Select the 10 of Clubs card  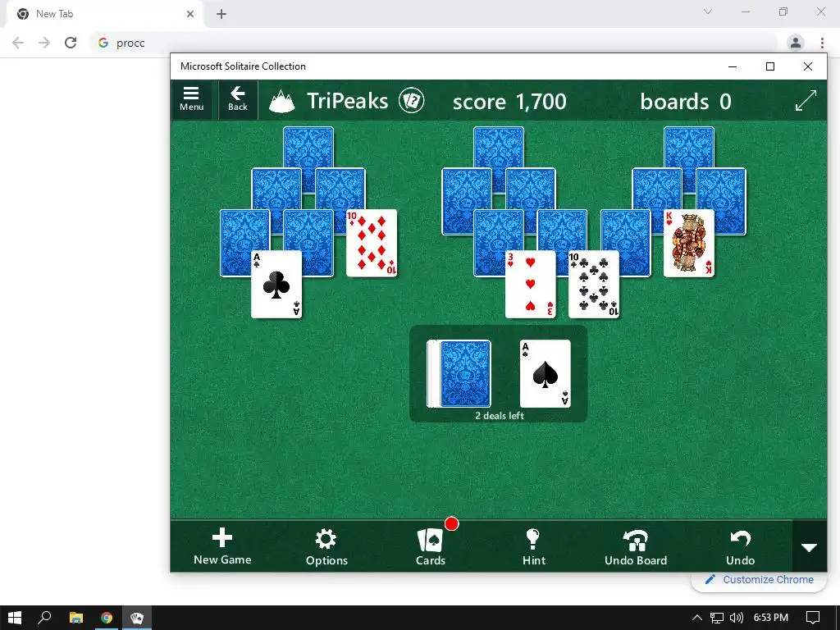[x=594, y=285]
